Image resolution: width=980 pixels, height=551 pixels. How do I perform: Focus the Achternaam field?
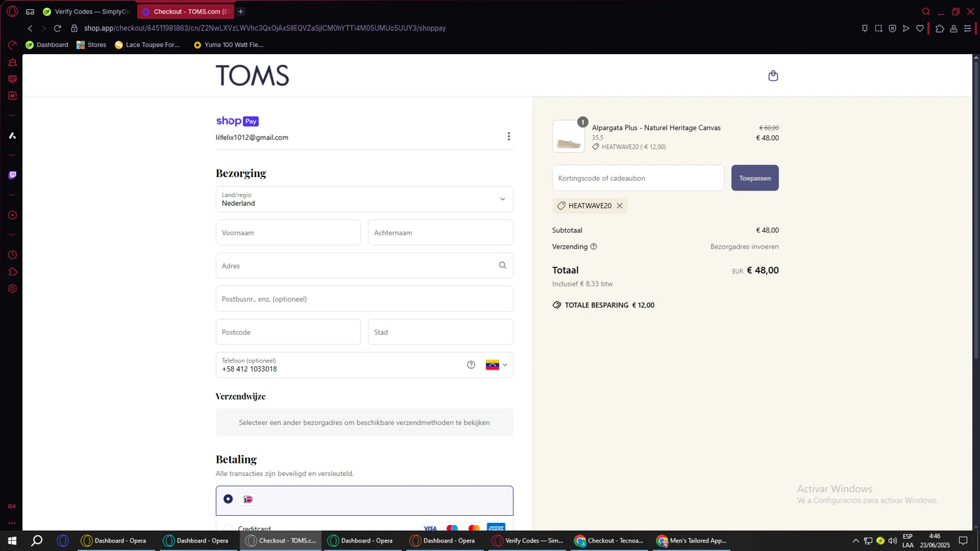pos(440,232)
